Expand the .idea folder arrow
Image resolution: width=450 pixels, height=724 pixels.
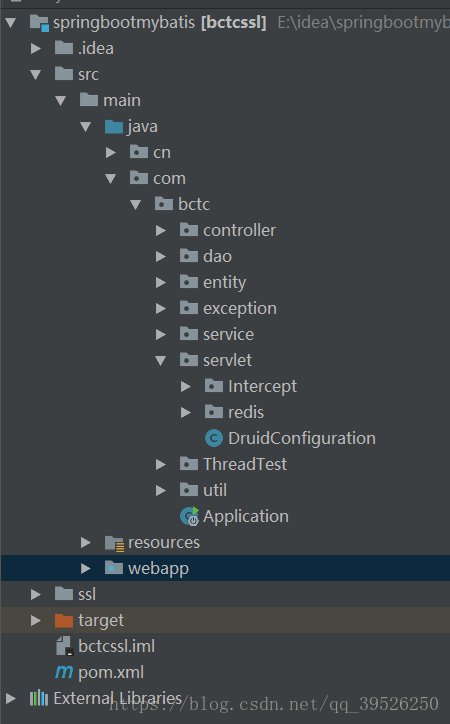tap(36, 48)
